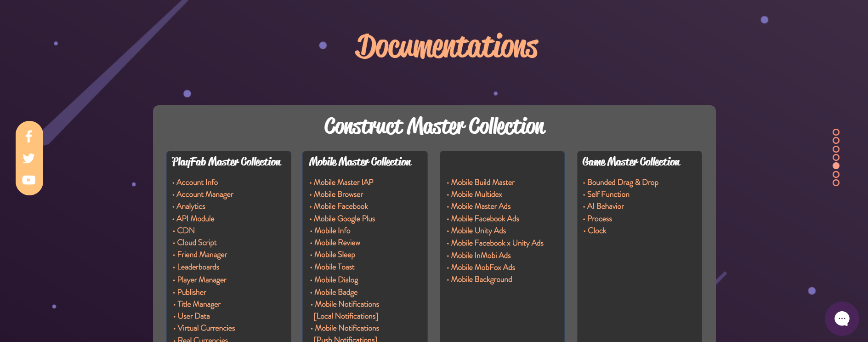Open the Clock link
Image resolution: width=868 pixels, height=342 pixels.
597,231
